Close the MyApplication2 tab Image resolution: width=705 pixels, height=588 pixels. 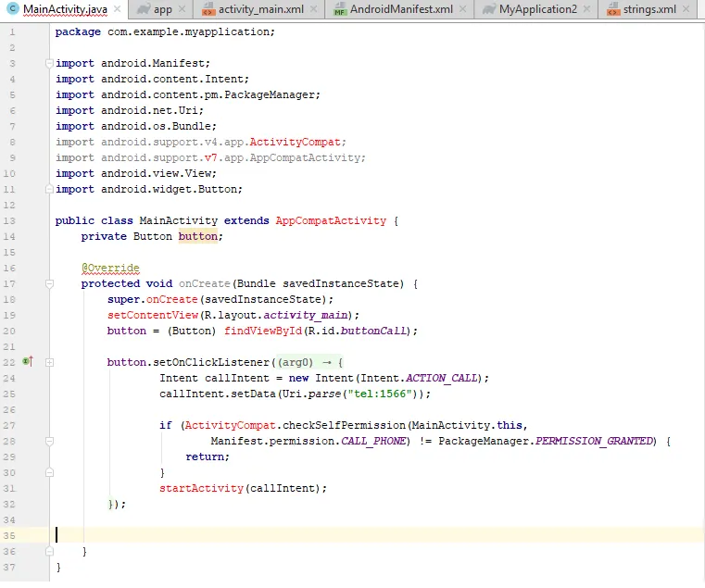(x=586, y=9)
